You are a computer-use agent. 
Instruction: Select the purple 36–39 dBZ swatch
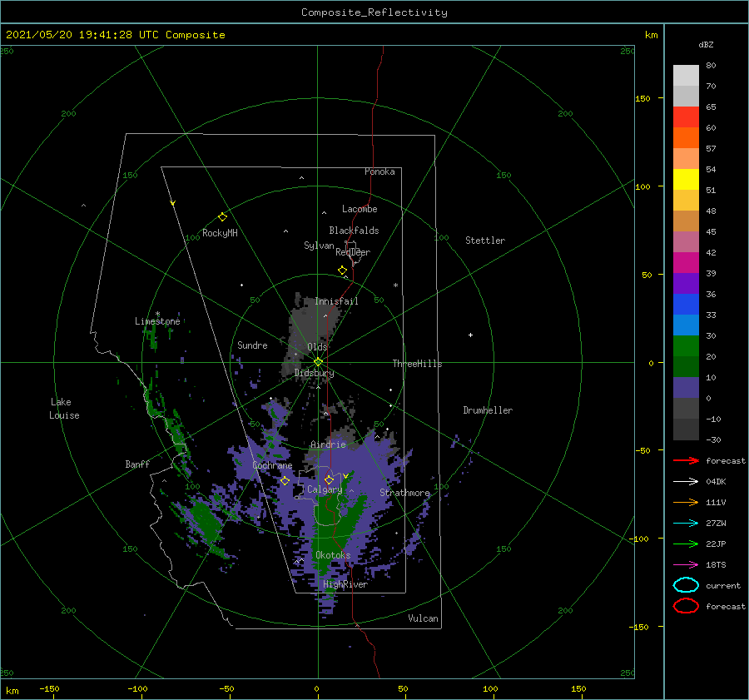[x=686, y=284]
